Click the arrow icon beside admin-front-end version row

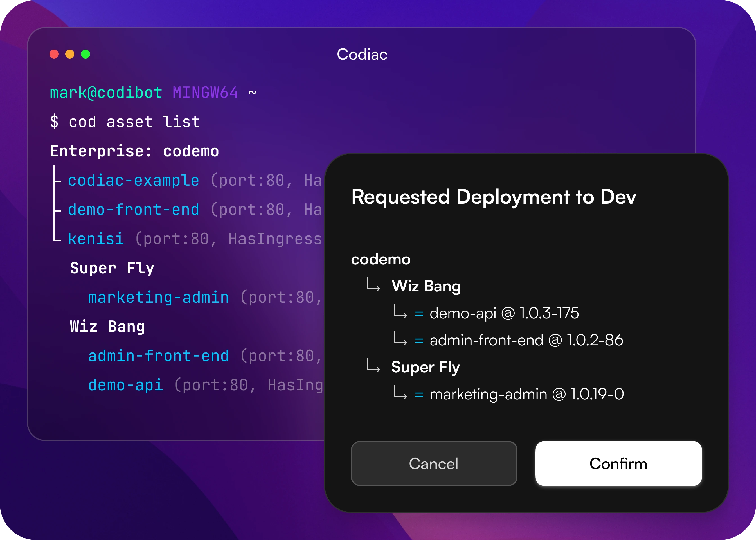[x=400, y=338]
